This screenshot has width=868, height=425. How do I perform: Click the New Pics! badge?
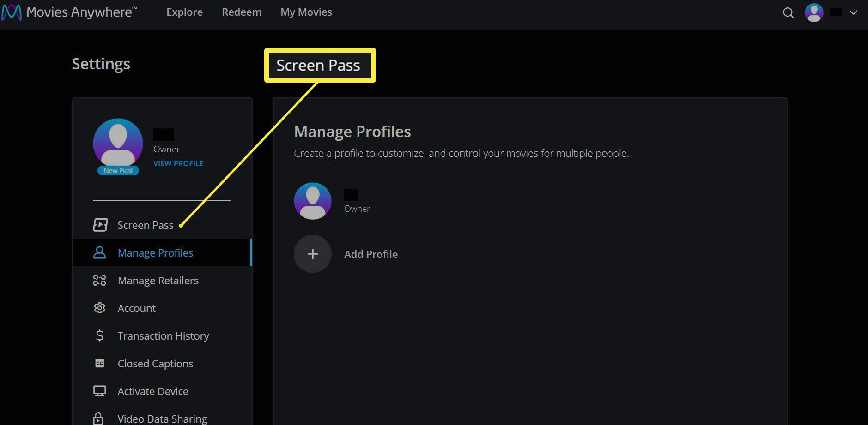(x=118, y=171)
